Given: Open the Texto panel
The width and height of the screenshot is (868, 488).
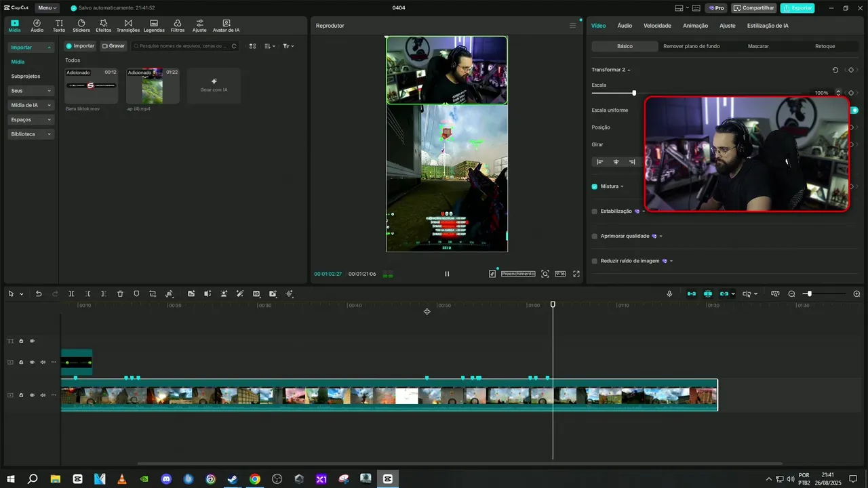Looking at the screenshot, I should (x=59, y=26).
